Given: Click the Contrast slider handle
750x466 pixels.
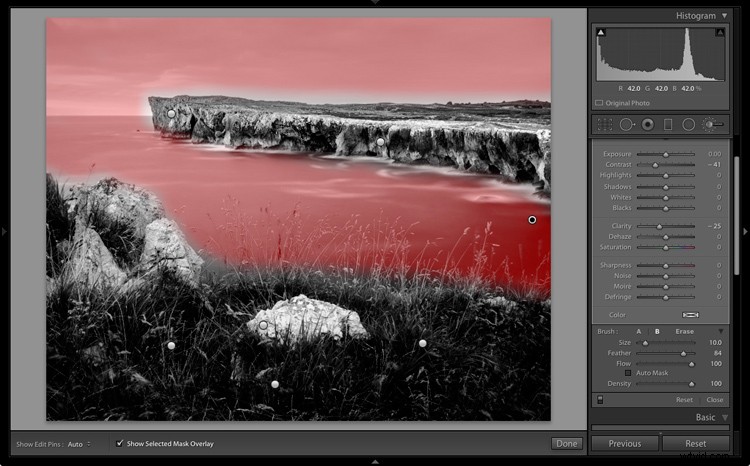Looking at the screenshot, I should [x=655, y=165].
